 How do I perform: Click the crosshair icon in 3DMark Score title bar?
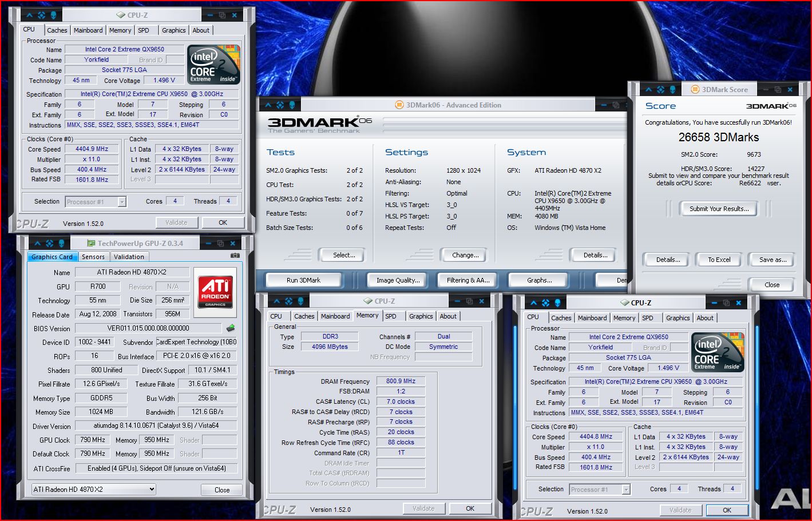pyautogui.click(x=660, y=89)
